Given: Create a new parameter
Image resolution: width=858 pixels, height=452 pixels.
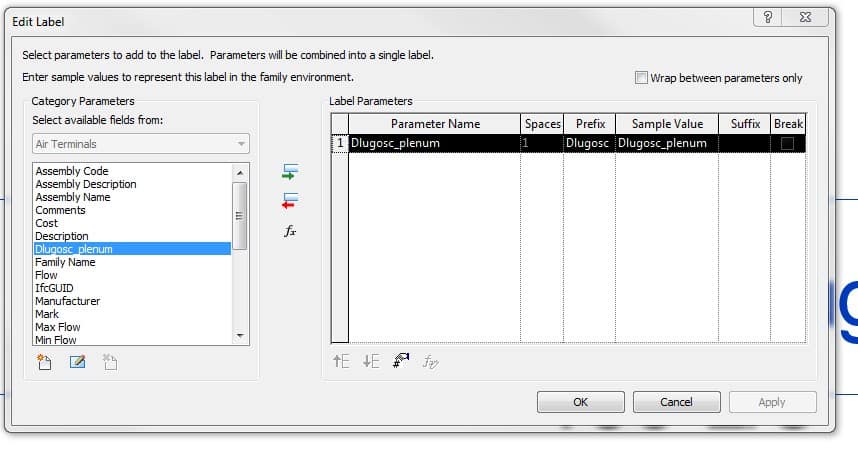Looking at the screenshot, I should tap(44, 362).
